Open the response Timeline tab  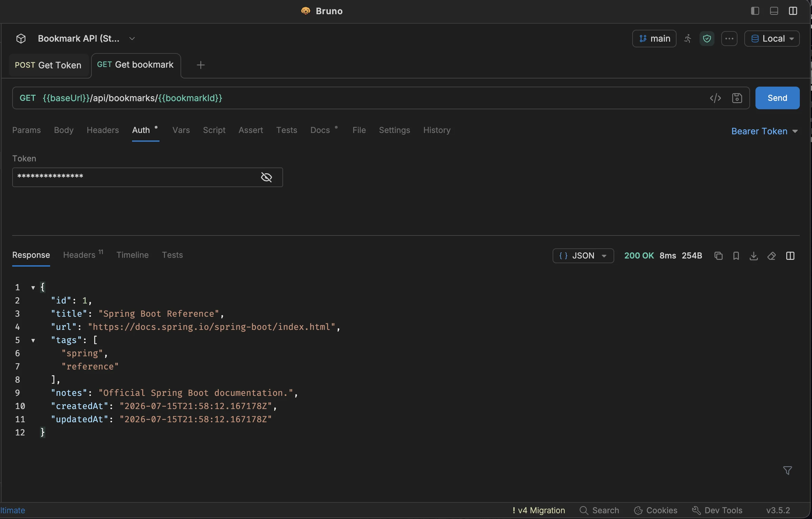132,255
